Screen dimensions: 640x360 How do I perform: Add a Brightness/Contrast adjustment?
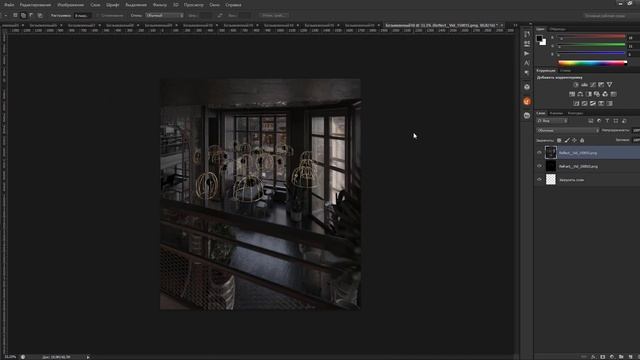(576, 84)
